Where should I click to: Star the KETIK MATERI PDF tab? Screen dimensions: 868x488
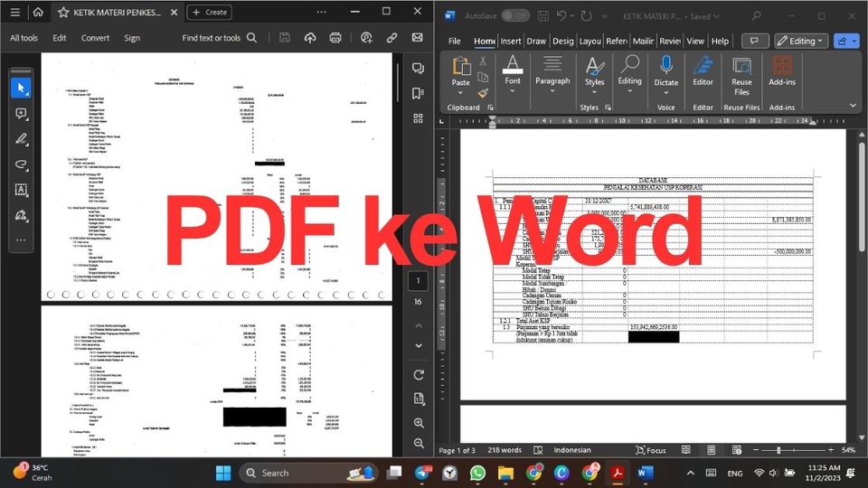(63, 12)
